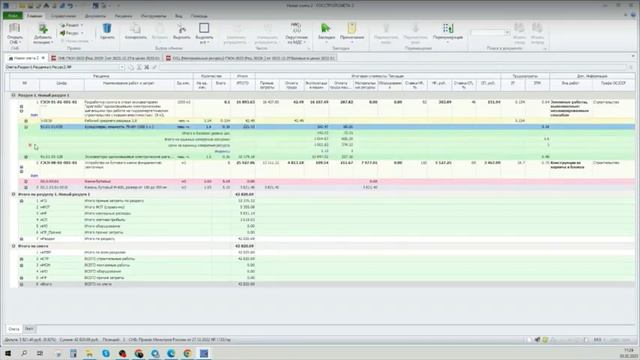Click the ИТОГО column header

[x=242, y=83]
